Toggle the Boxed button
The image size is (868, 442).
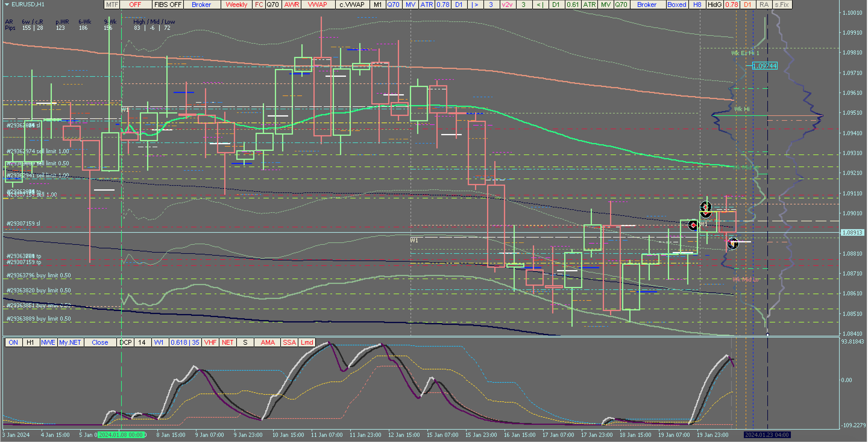pyautogui.click(x=677, y=5)
